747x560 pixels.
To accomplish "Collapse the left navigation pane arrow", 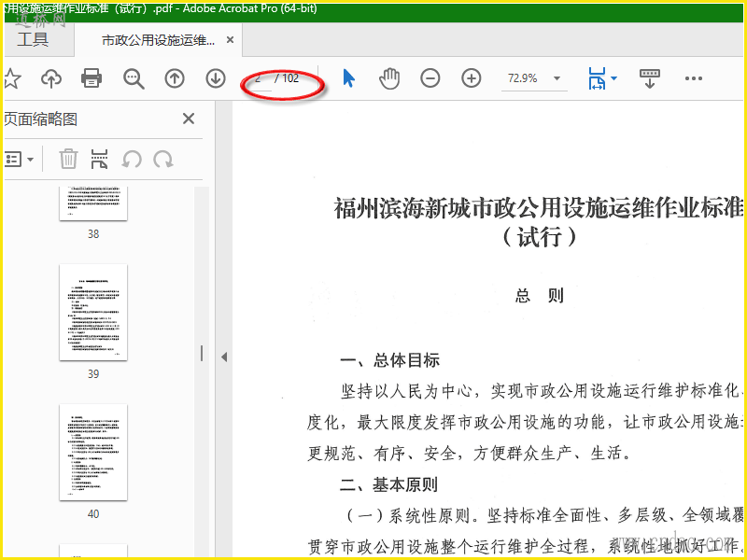I will 224,357.
